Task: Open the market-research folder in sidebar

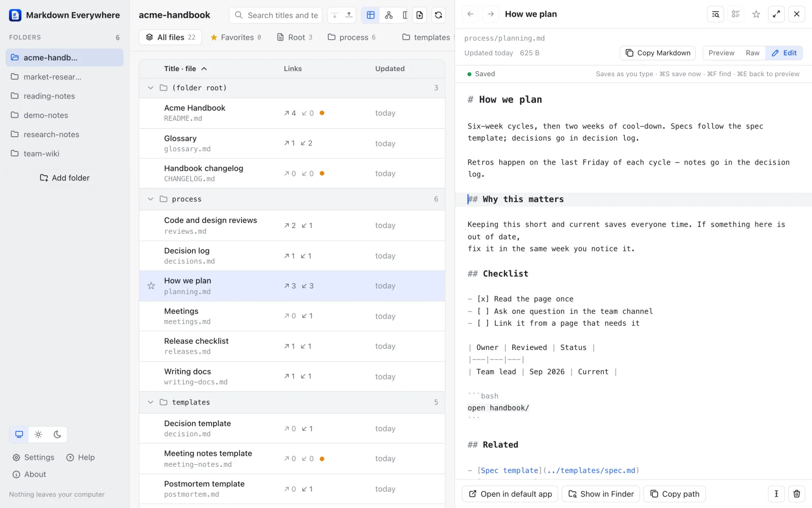Action: [x=64, y=77]
